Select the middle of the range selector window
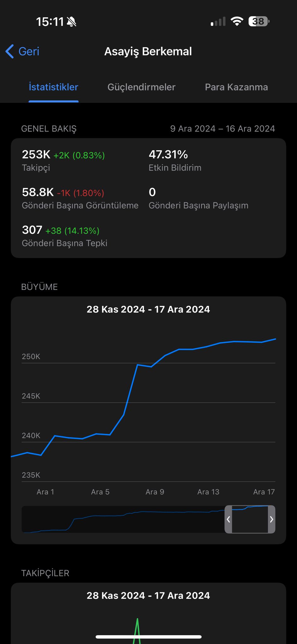 tap(250, 519)
